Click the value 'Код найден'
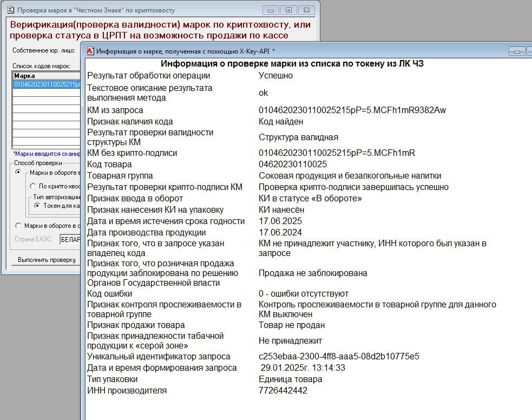 pyautogui.click(x=281, y=121)
